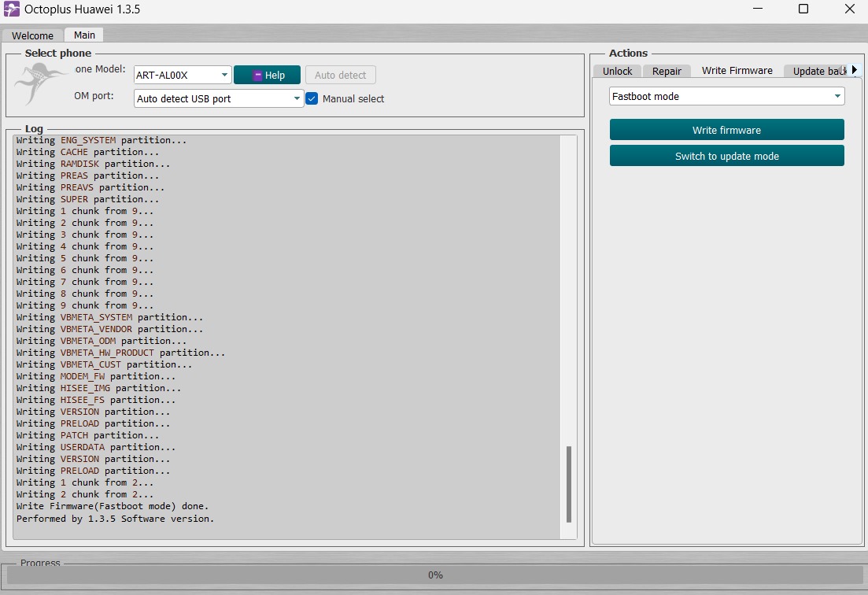Toggle the Manual select checkbox
868x595 pixels.
(312, 98)
